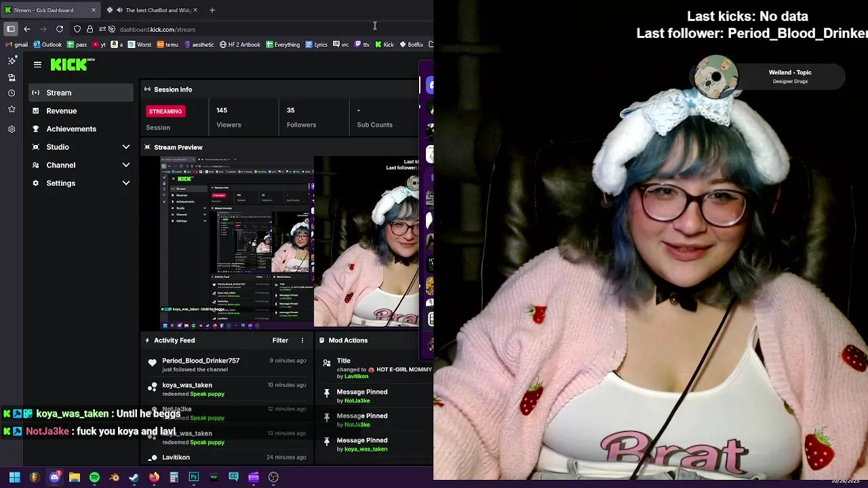Open the HF 2 Artbook bookmark

240,45
